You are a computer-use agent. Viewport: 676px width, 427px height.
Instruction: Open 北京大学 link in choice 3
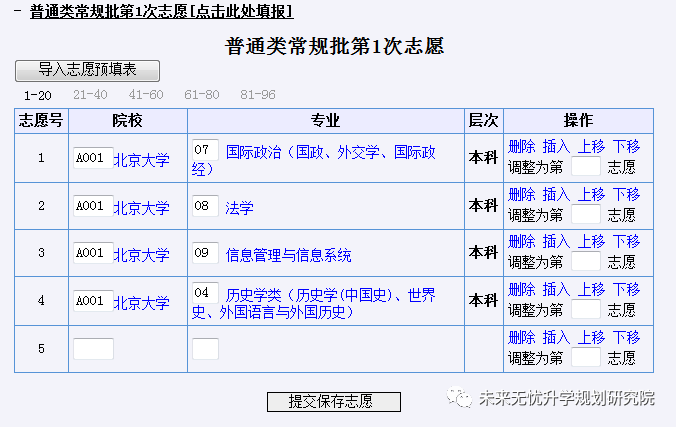click(x=141, y=255)
